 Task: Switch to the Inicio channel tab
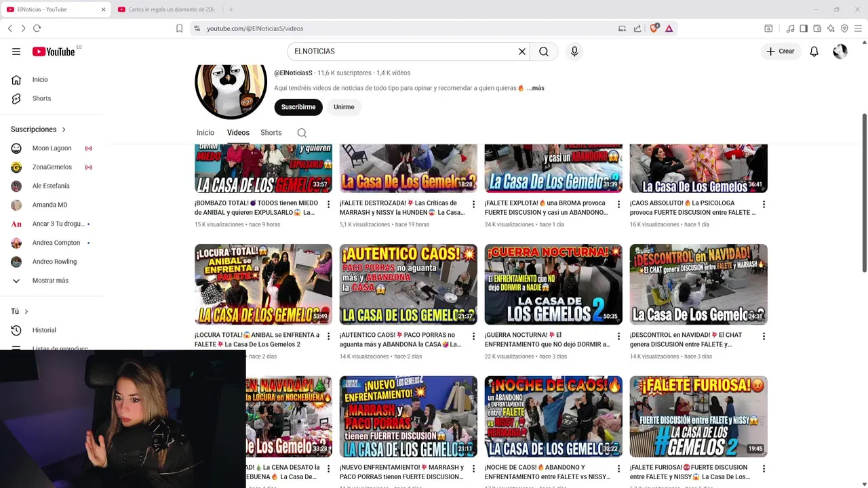205,133
